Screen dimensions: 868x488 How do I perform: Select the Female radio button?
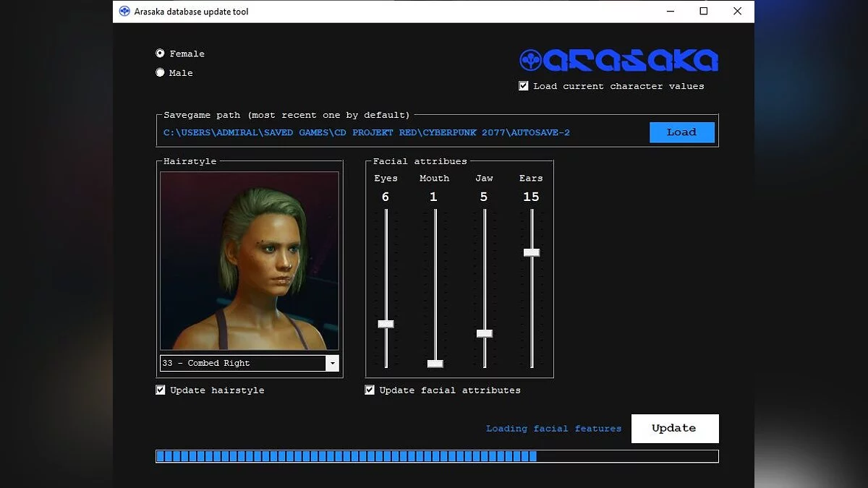(160, 53)
